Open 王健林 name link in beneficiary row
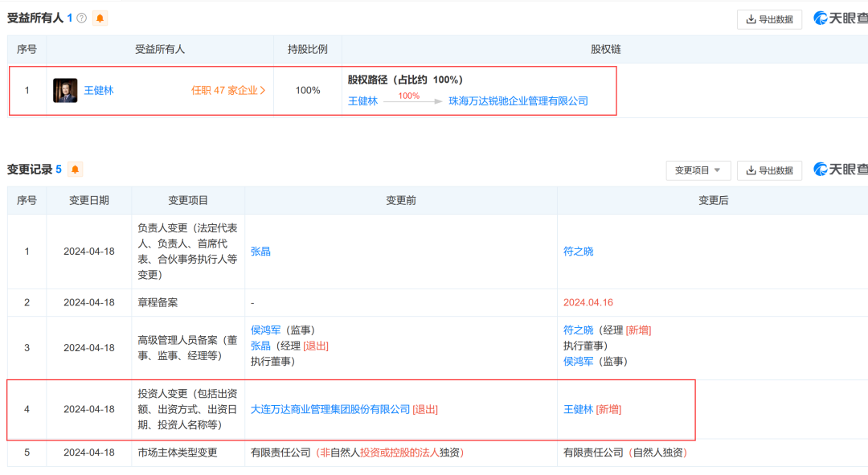 point(99,91)
